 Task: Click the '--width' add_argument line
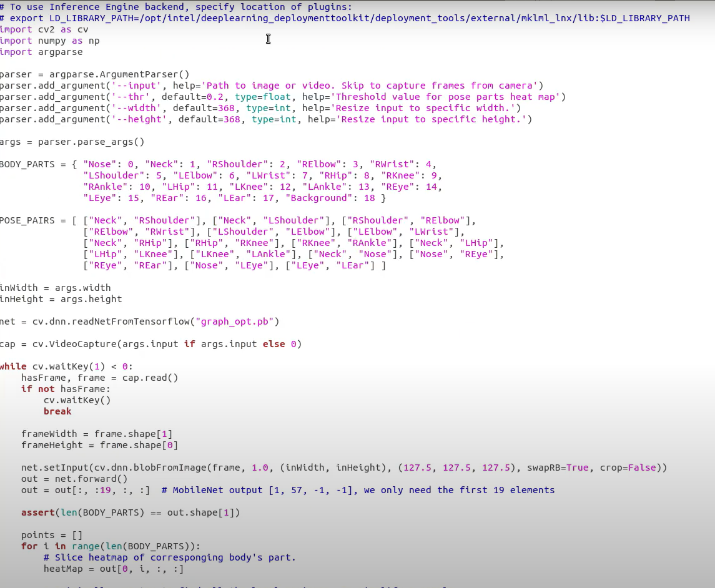point(260,108)
